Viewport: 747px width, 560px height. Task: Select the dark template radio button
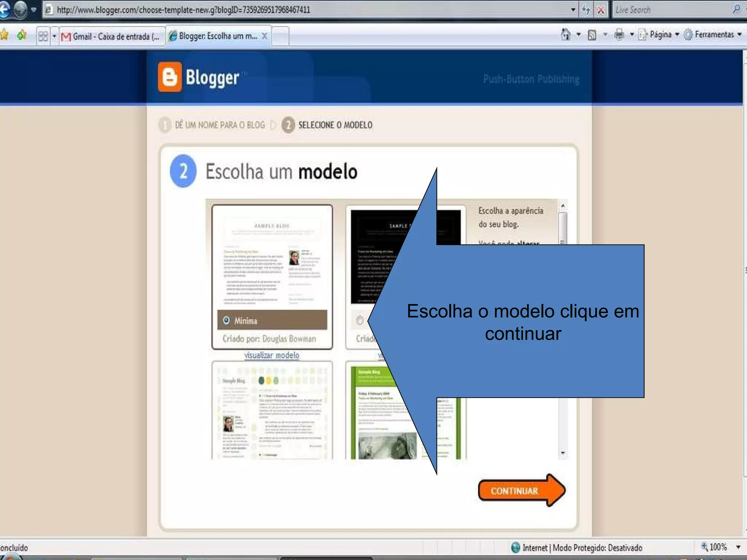click(360, 320)
